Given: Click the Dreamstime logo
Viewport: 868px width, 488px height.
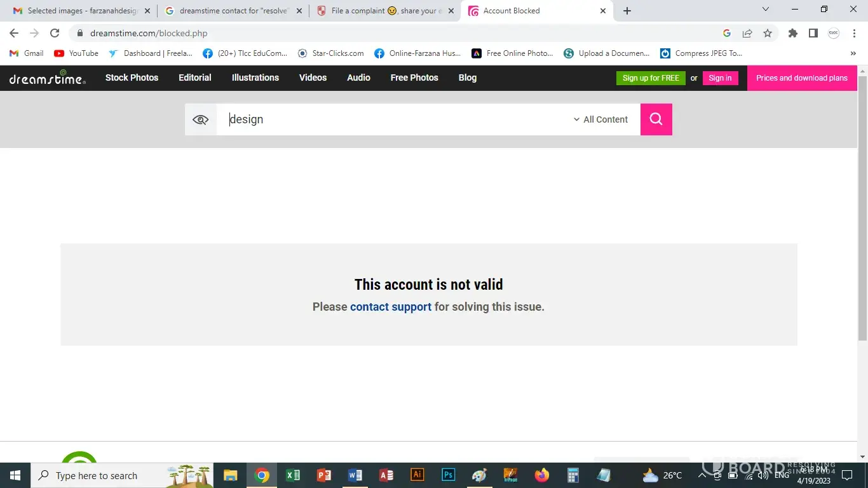Looking at the screenshot, I should click(x=48, y=78).
